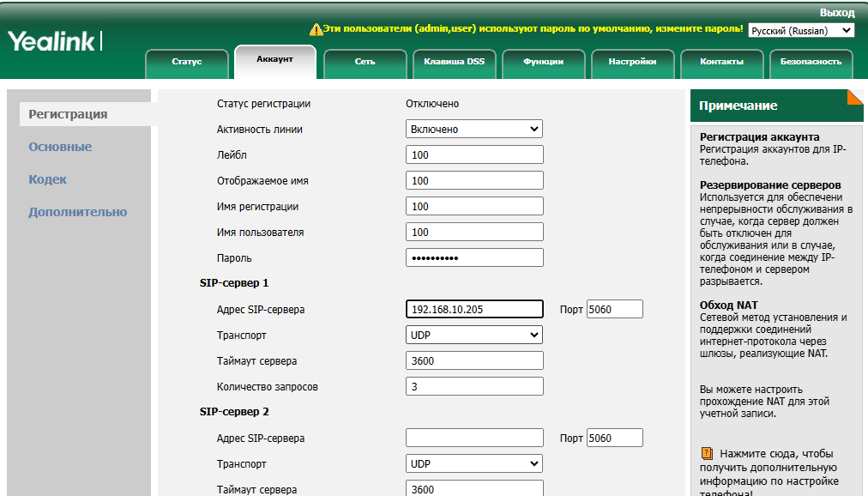Click the SIP-сервер 2 Порт field
Viewport: 868px width, 496px height.
pos(614,438)
